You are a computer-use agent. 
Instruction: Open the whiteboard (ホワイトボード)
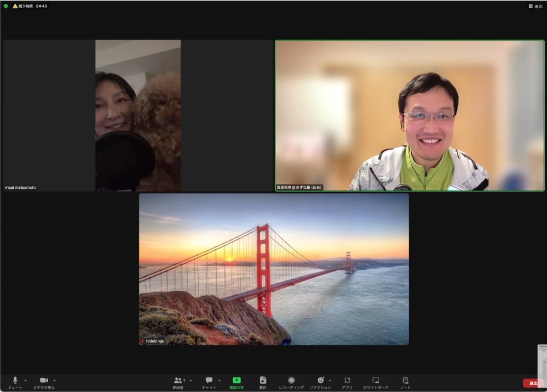(x=376, y=382)
